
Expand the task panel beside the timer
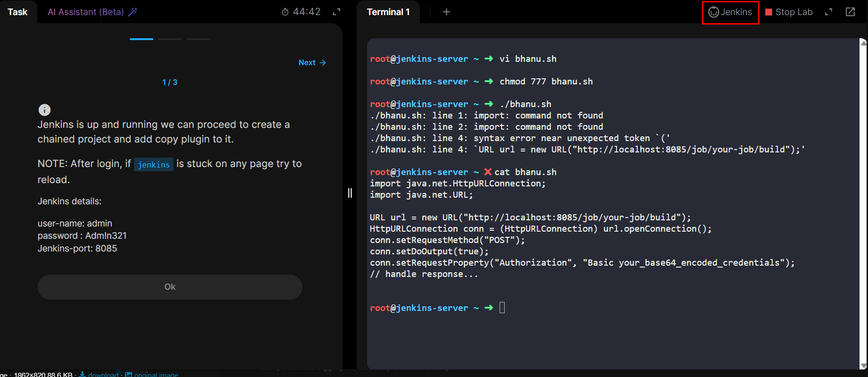coord(336,12)
